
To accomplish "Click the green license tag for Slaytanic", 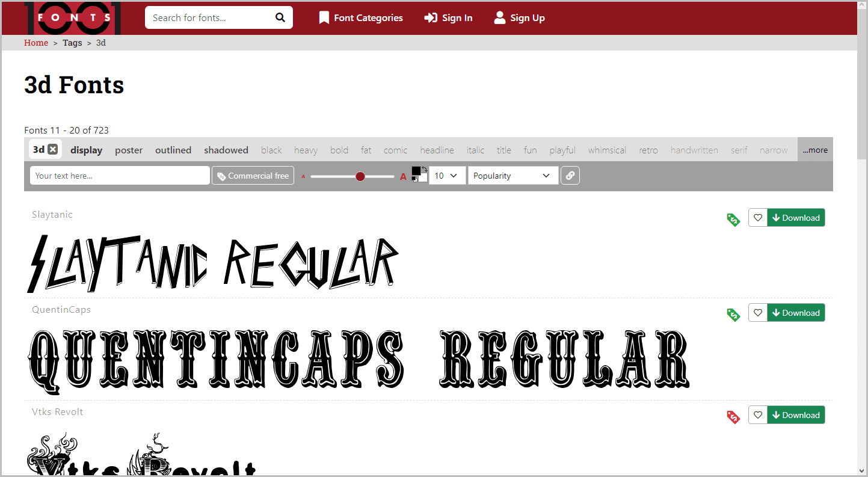I will [733, 220].
